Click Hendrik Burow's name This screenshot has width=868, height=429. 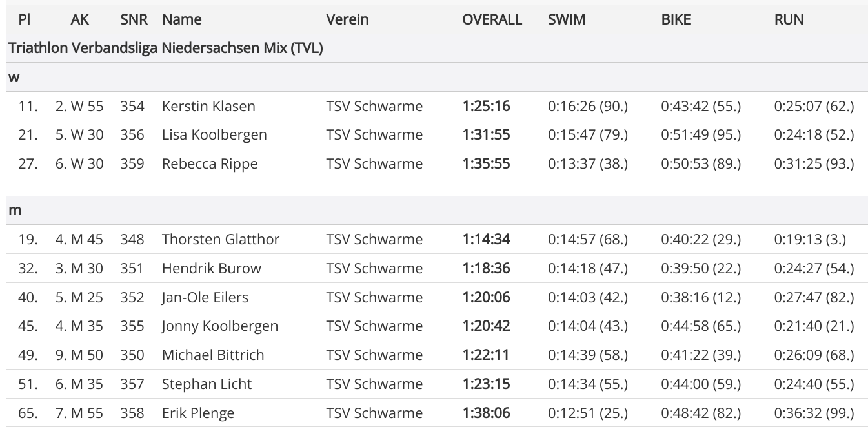[x=212, y=269]
